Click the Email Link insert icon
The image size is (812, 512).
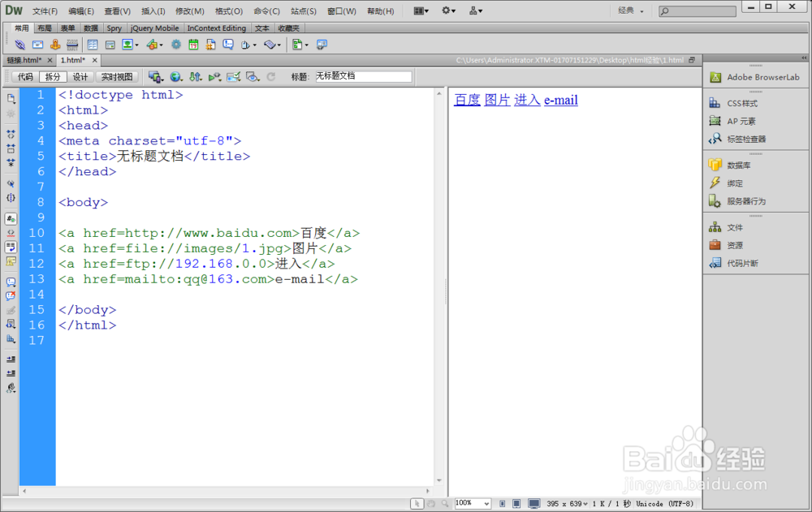click(x=38, y=45)
